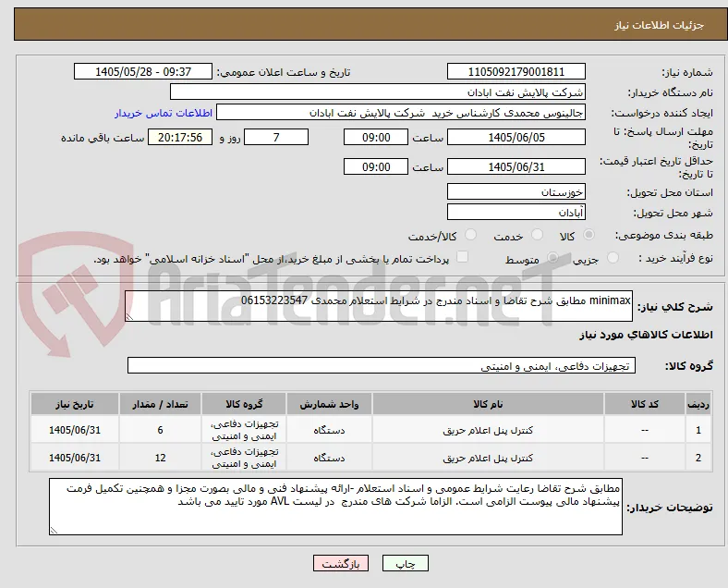Click the اطلاعات کالاهای مورد نیاز heading
The height and width of the screenshot is (588, 728).
pos(646,335)
